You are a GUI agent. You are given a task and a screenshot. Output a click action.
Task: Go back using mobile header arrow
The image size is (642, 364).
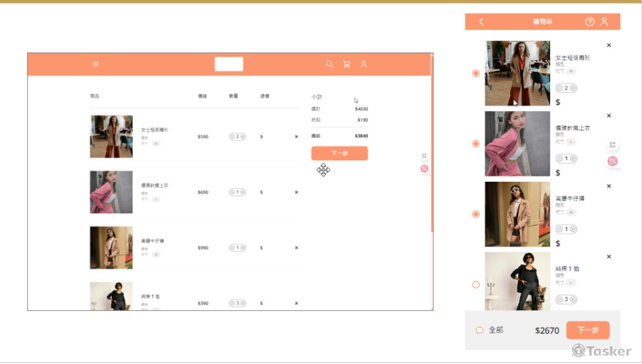[x=481, y=22]
